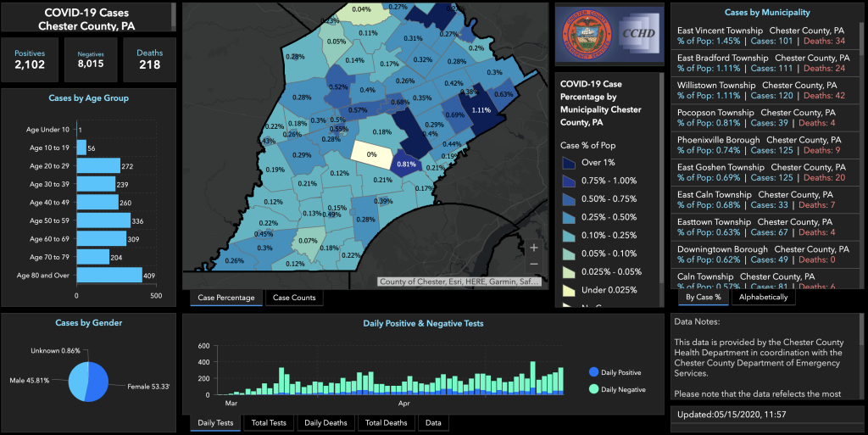Click the Daily Negative legend dot
This screenshot has width=868, height=435.
(x=594, y=389)
